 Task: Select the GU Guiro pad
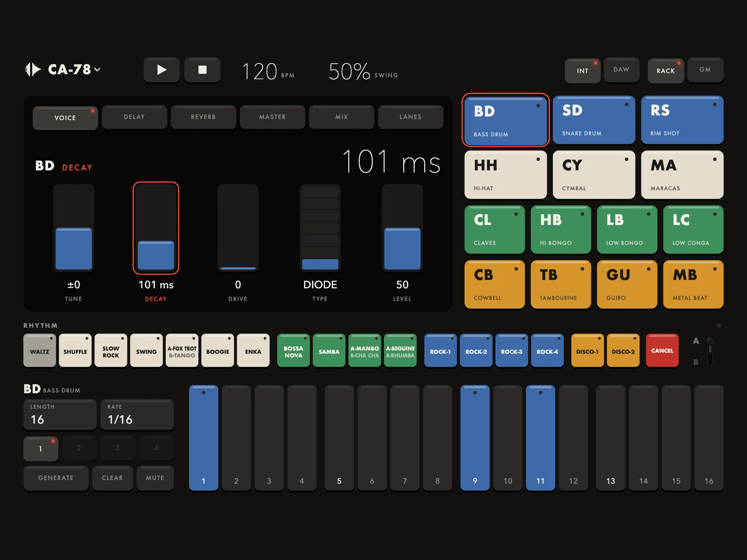coord(627,285)
